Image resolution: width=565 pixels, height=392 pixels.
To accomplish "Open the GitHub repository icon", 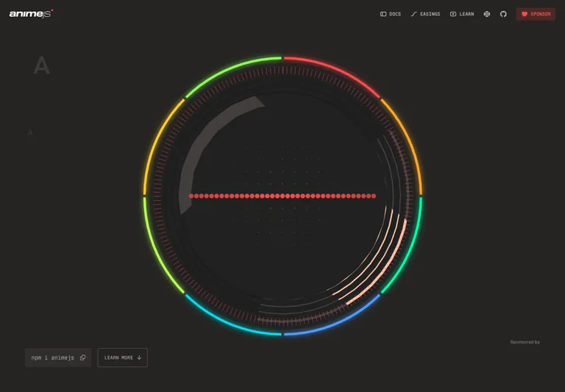I will tap(503, 14).
